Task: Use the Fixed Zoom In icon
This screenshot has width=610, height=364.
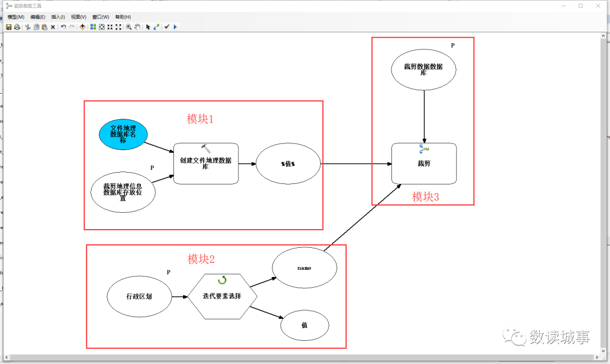Action: pos(110,27)
